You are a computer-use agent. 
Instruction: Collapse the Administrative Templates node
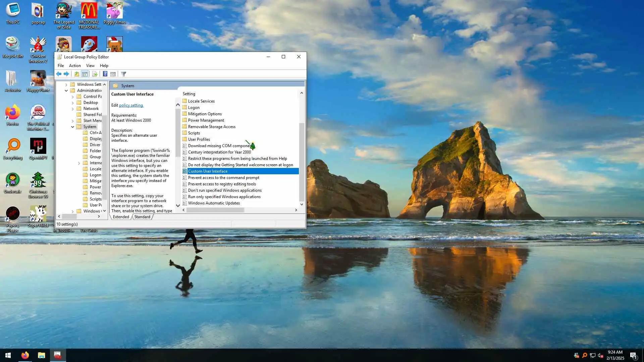pos(66,90)
